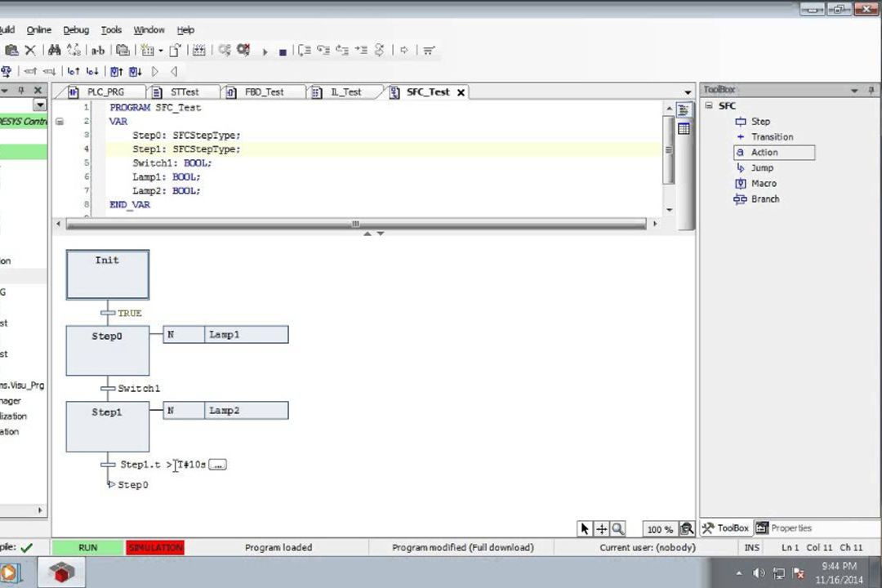
Task: Click the Login gear icon
Action: [x=225, y=50]
